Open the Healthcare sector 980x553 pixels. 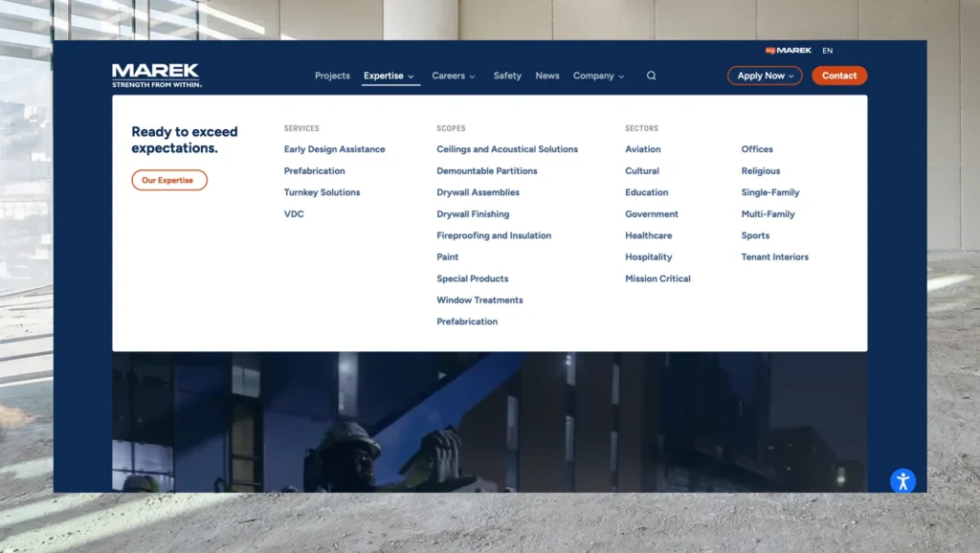coord(648,235)
